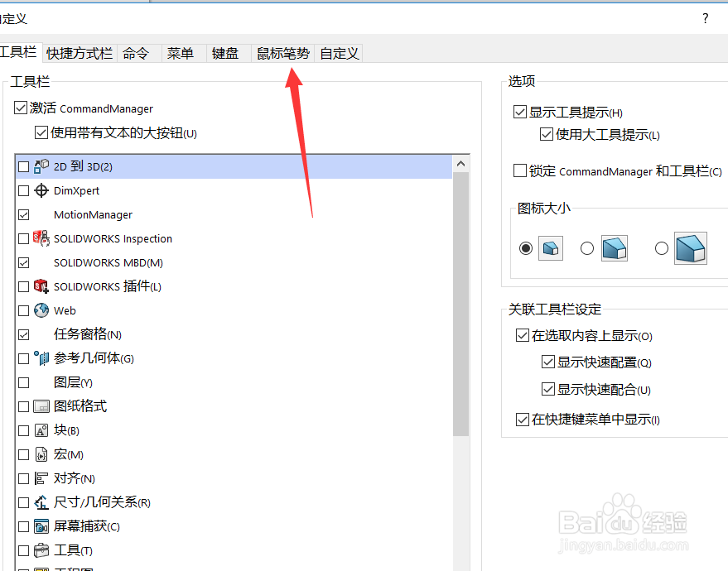
Task: Click the 屏幕捕获 icon
Action: coord(41,526)
